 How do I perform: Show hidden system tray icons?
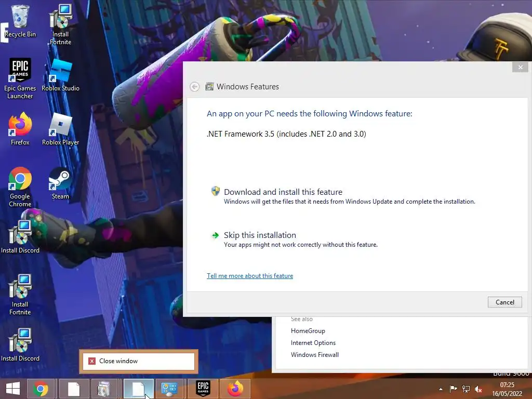441,389
